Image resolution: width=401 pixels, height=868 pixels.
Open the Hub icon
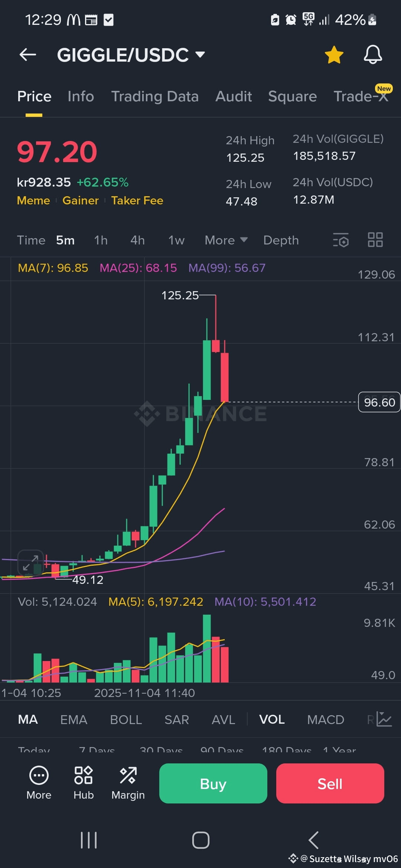(84, 783)
